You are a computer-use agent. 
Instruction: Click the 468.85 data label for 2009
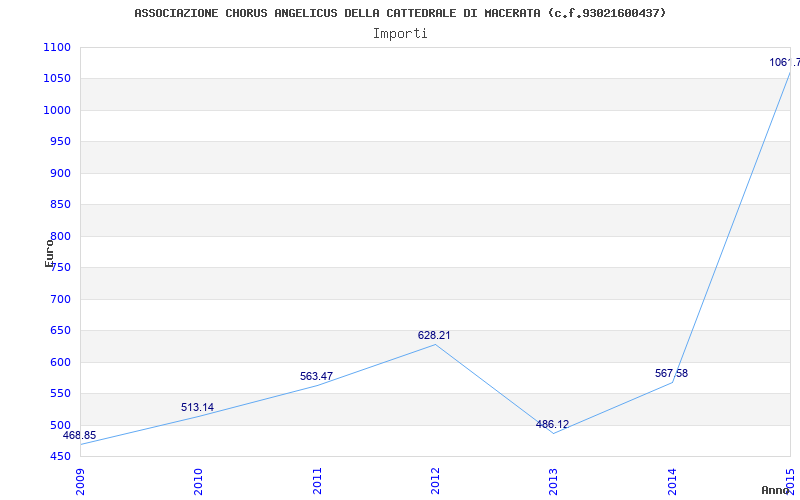(x=79, y=436)
